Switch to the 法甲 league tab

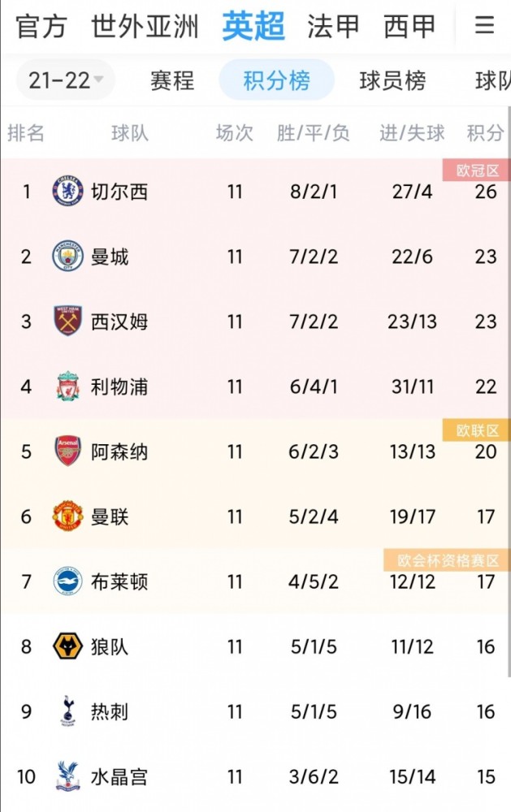[x=333, y=27]
